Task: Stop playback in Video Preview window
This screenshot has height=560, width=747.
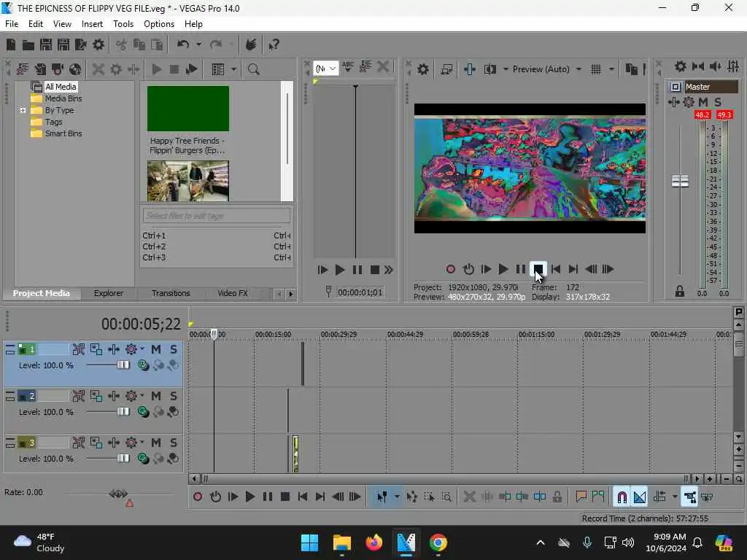Action: 538,269
